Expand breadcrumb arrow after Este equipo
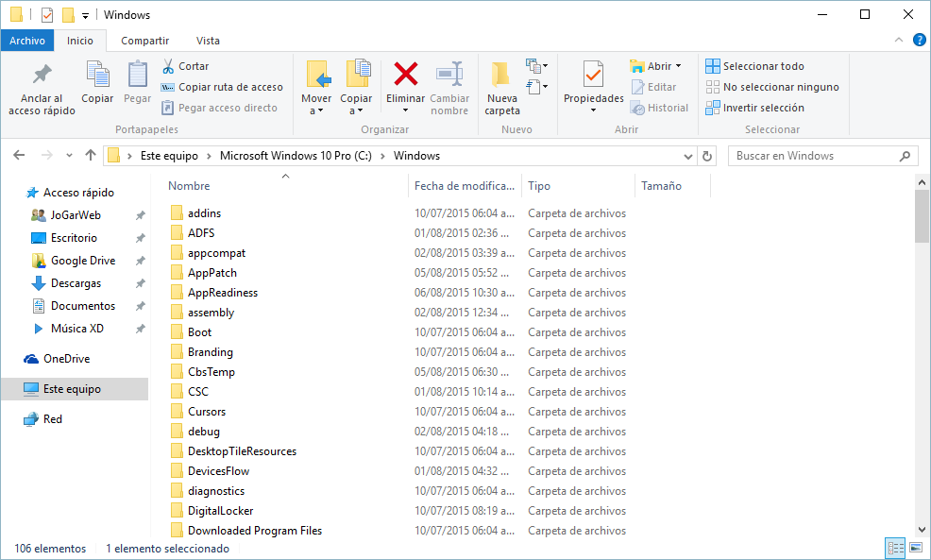Screen dimensions: 931x560 [209, 156]
